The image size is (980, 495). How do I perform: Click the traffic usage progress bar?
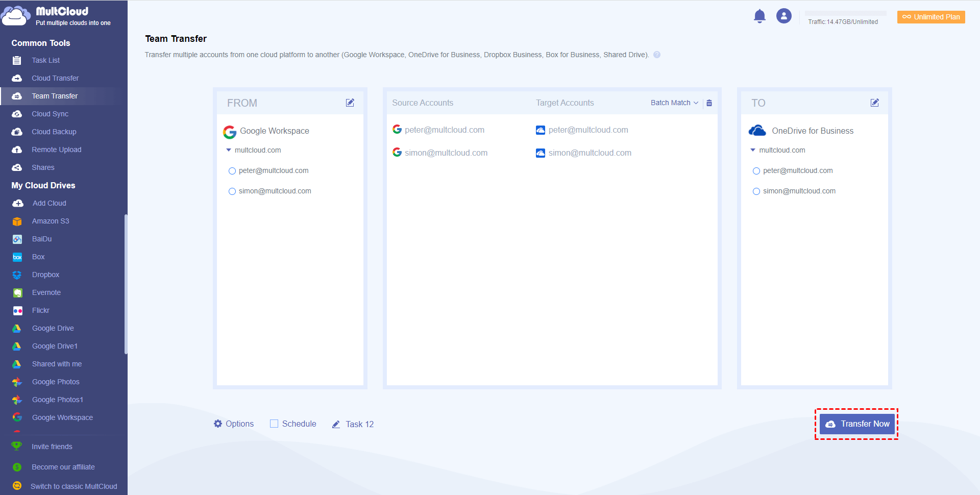tap(846, 13)
